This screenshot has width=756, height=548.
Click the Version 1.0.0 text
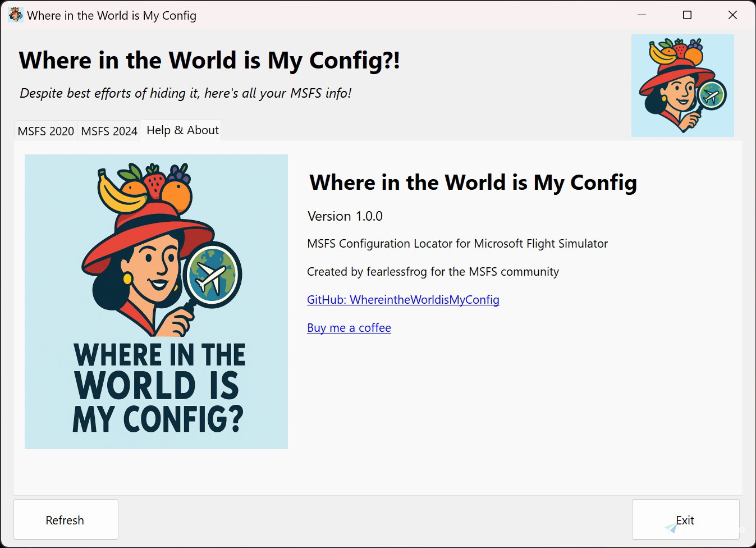coord(345,216)
